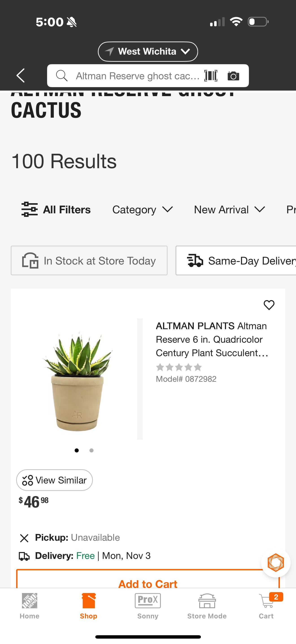
Task: Expand the Category filter dropdown
Action: (x=142, y=210)
